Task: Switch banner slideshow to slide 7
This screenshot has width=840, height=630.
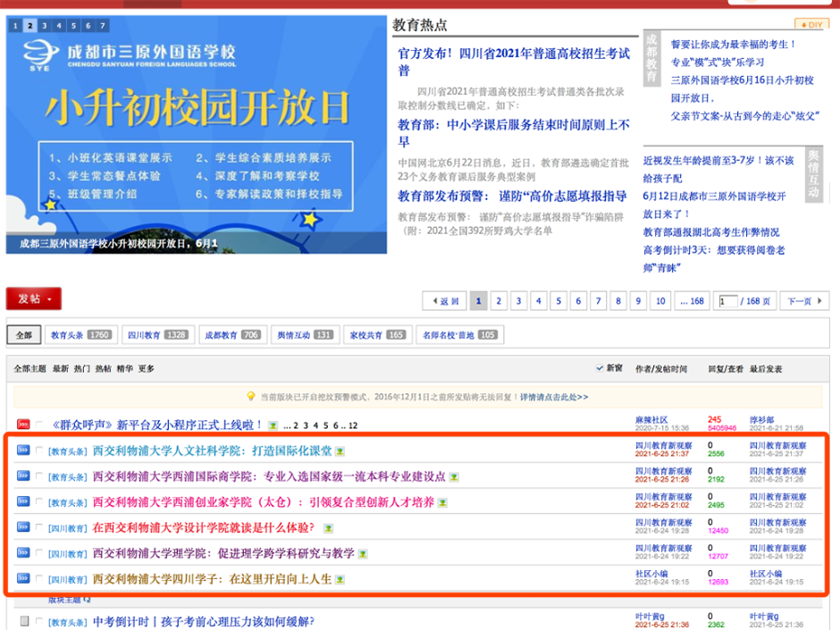Action: pos(103,25)
